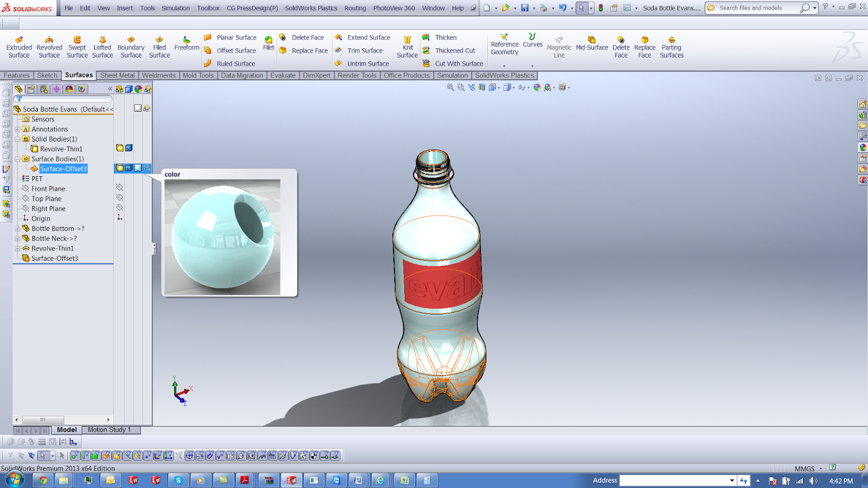This screenshot has width=868, height=488.
Task: Click the Motion Study 1 tab
Action: pos(110,429)
